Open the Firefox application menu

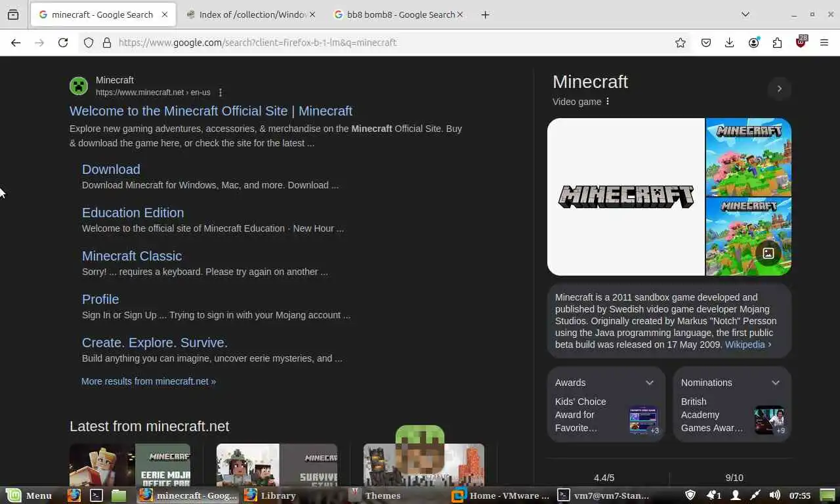[824, 43]
